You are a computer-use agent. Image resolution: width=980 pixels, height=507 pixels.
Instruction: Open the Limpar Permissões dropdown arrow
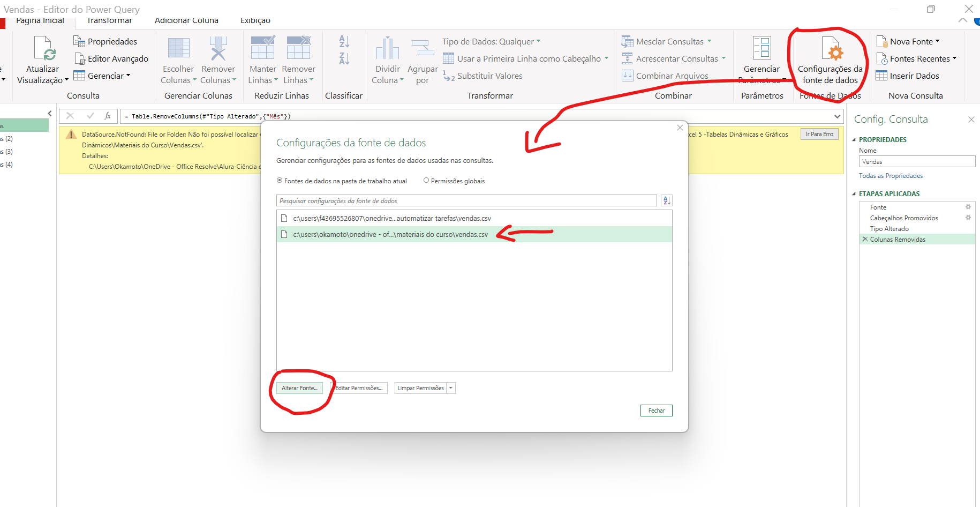coord(451,388)
